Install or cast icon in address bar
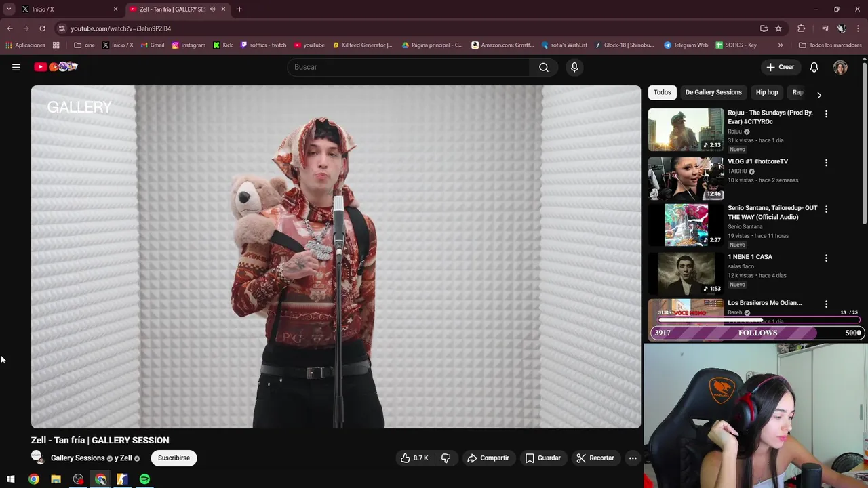This screenshot has height=488, width=868. pyautogui.click(x=764, y=28)
